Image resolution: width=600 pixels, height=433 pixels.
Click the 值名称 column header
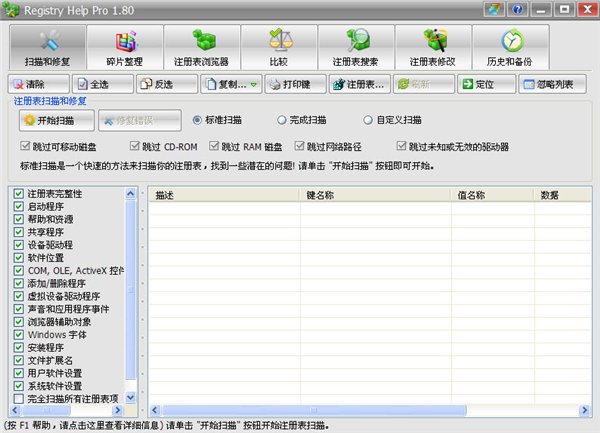(492, 195)
